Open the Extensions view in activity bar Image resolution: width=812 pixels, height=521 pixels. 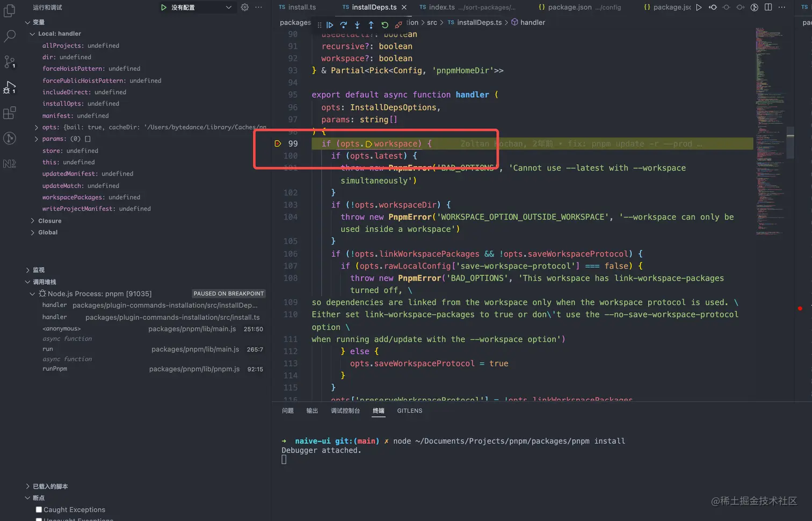click(10, 113)
